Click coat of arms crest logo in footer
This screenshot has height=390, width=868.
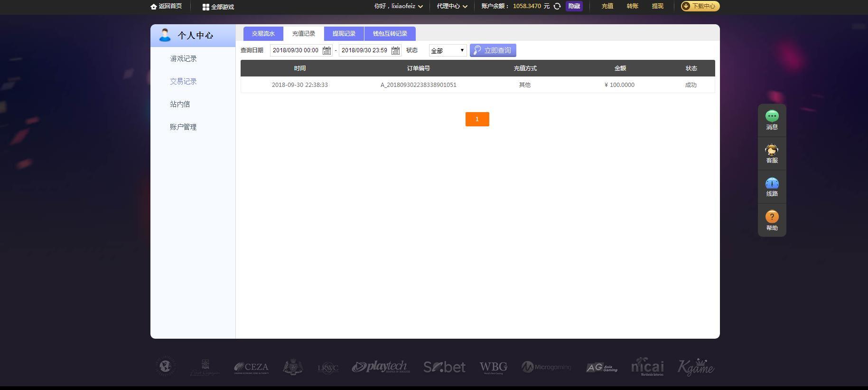[293, 367]
